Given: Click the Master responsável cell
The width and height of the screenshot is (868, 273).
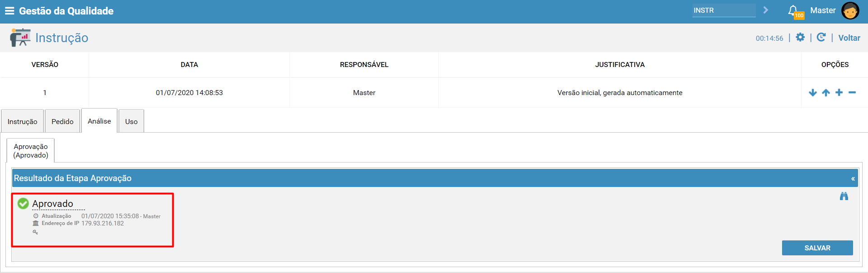Looking at the screenshot, I should pyautogui.click(x=364, y=93).
